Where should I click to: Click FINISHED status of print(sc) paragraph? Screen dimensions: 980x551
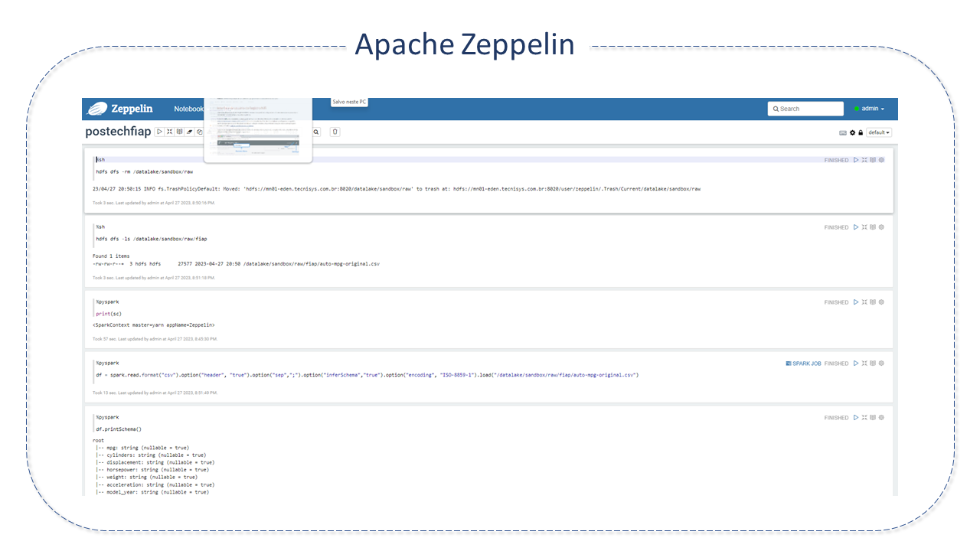point(836,302)
